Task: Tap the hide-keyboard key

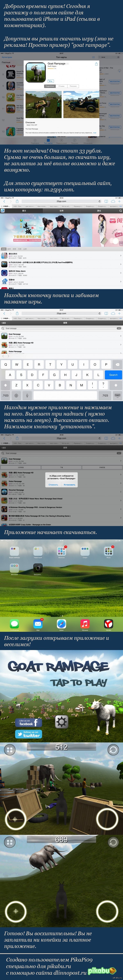Action: click(x=117, y=395)
